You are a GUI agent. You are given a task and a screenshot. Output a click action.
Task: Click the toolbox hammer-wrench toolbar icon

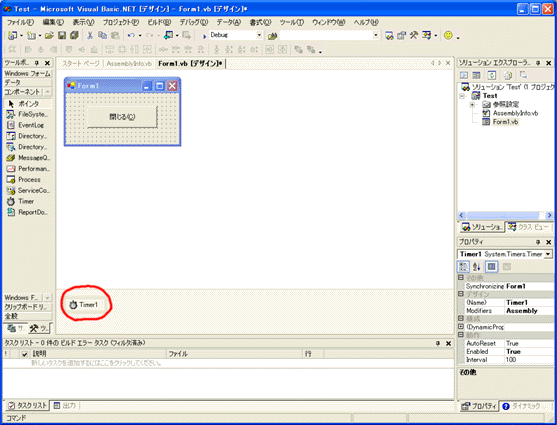(x=413, y=35)
